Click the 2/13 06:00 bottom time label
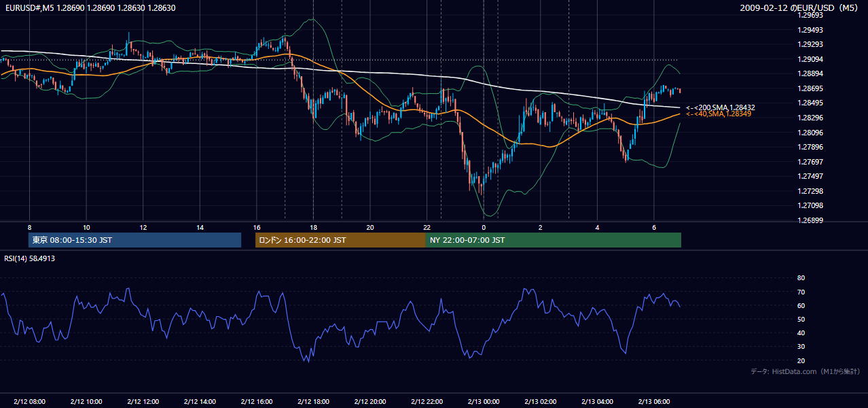Screen dimensions: 868x408 [x=653, y=402]
